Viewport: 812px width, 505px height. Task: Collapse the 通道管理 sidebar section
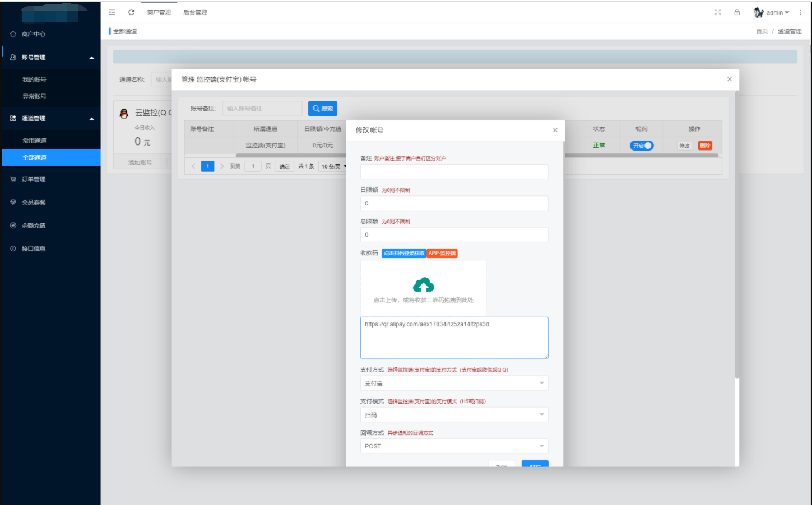click(x=50, y=118)
